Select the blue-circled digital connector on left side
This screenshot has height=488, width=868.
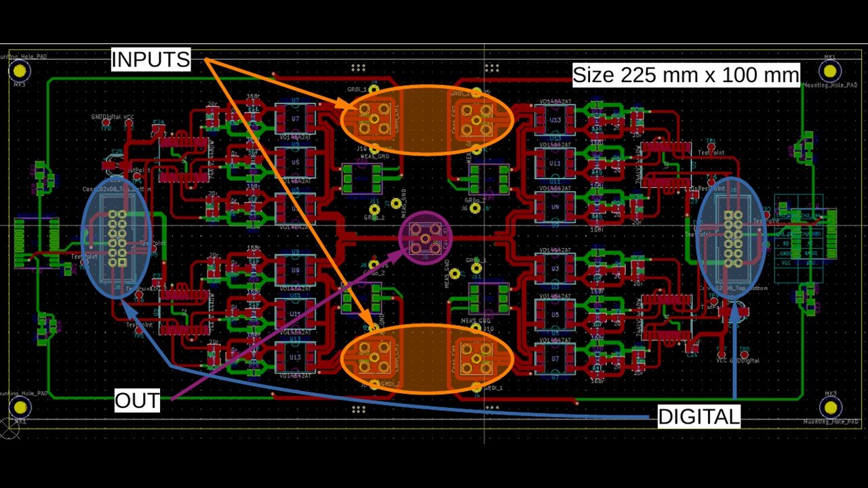(x=116, y=237)
